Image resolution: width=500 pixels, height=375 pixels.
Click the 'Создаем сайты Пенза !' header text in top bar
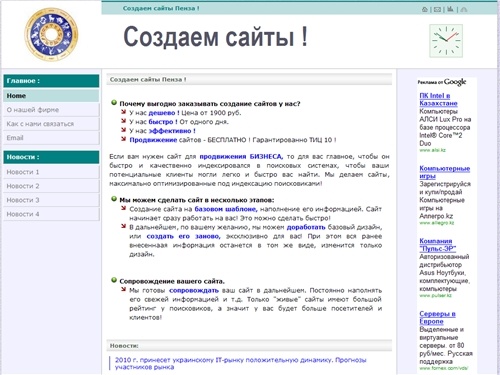click(x=161, y=8)
